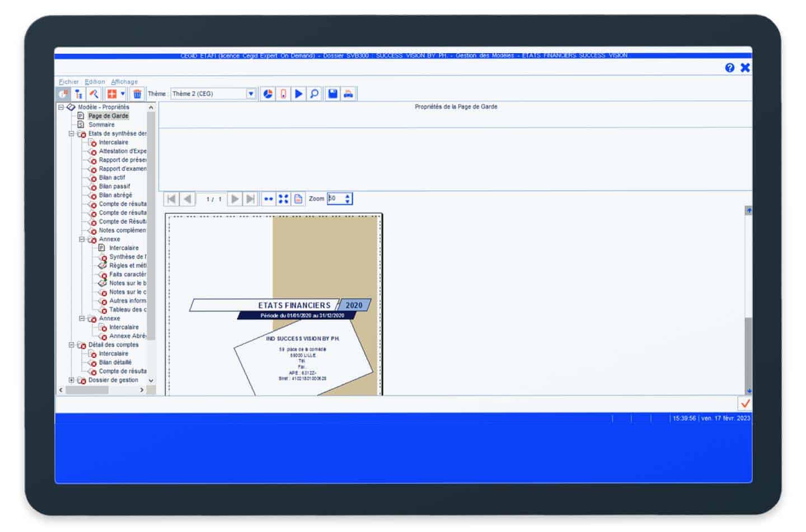Save using the floppy disk icon

click(333, 94)
